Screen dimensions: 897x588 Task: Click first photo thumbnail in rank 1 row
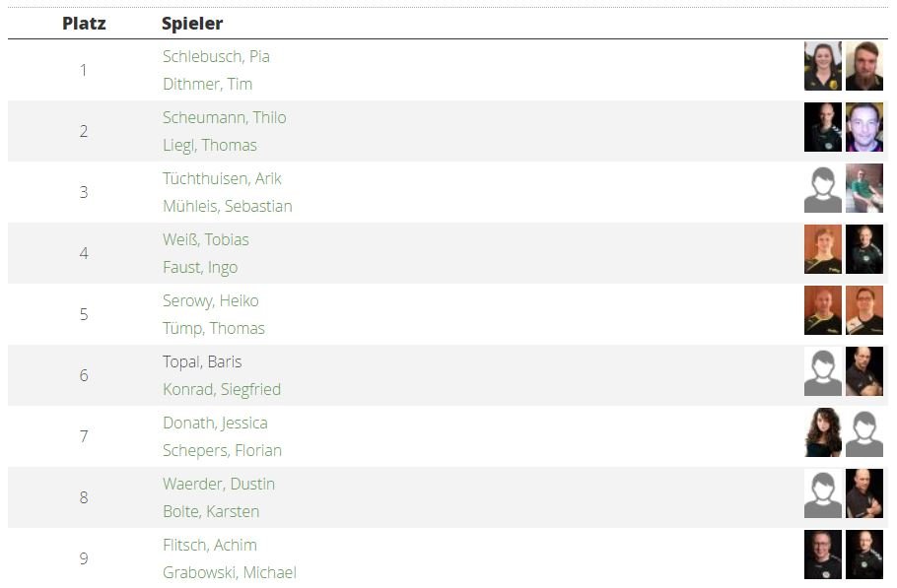tap(822, 66)
